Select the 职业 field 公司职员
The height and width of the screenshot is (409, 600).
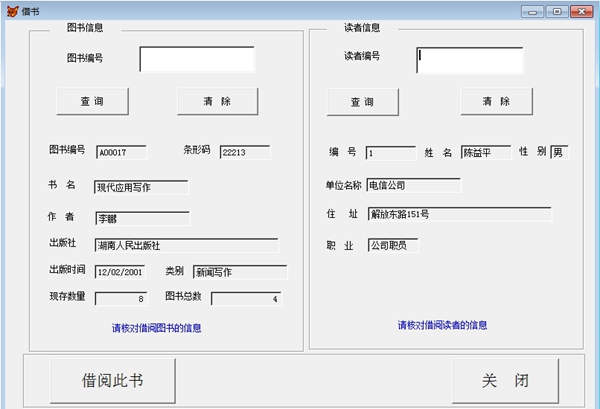392,245
